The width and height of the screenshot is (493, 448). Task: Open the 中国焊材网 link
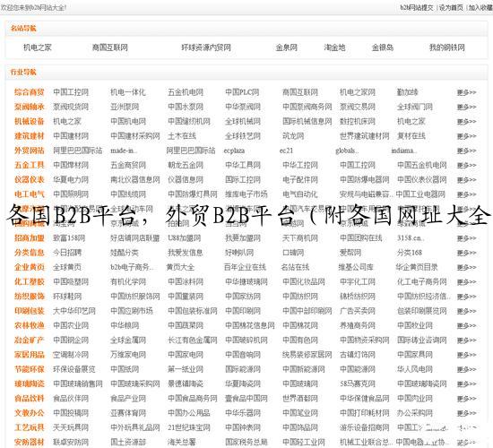tap(71, 165)
